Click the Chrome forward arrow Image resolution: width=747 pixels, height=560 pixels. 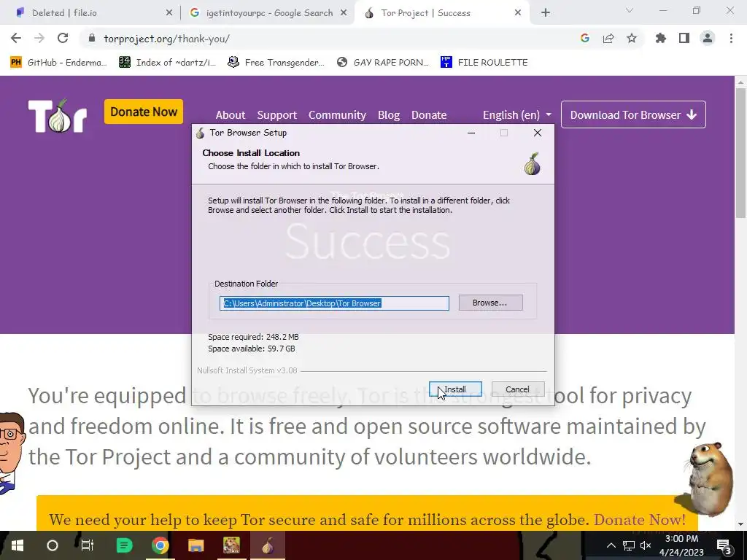point(39,39)
